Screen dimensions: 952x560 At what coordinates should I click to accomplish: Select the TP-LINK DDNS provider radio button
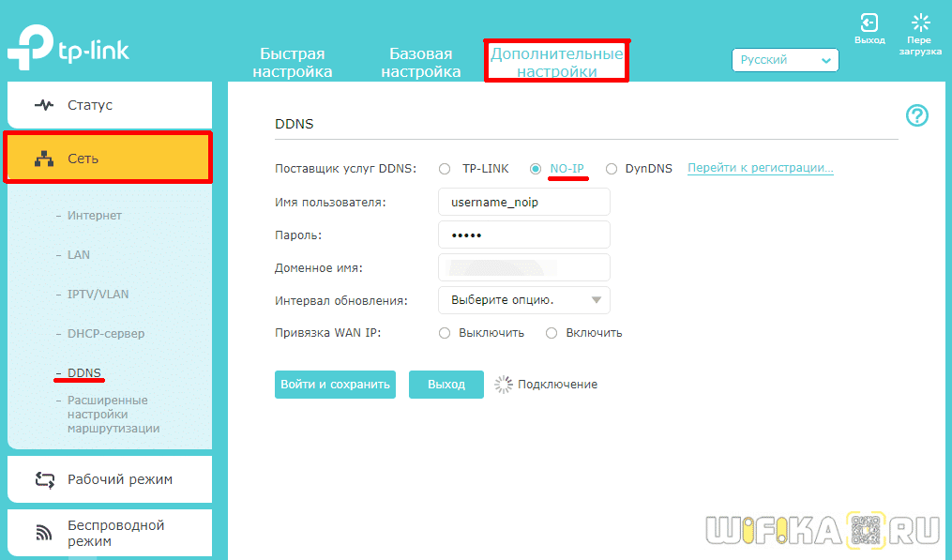(x=445, y=169)
